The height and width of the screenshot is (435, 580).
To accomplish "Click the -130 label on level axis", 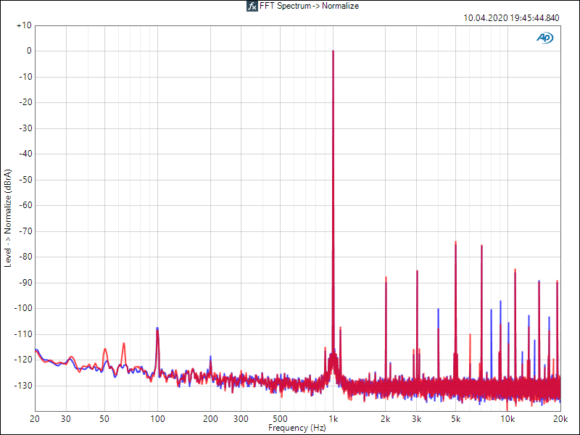I will [23, 385].
